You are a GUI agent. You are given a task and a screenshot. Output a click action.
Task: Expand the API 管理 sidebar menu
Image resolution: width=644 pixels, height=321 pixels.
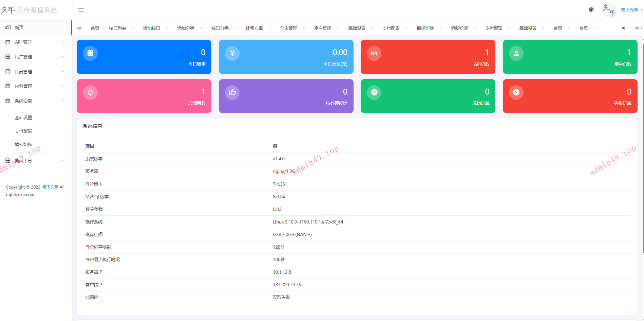[x=34, y=42]
